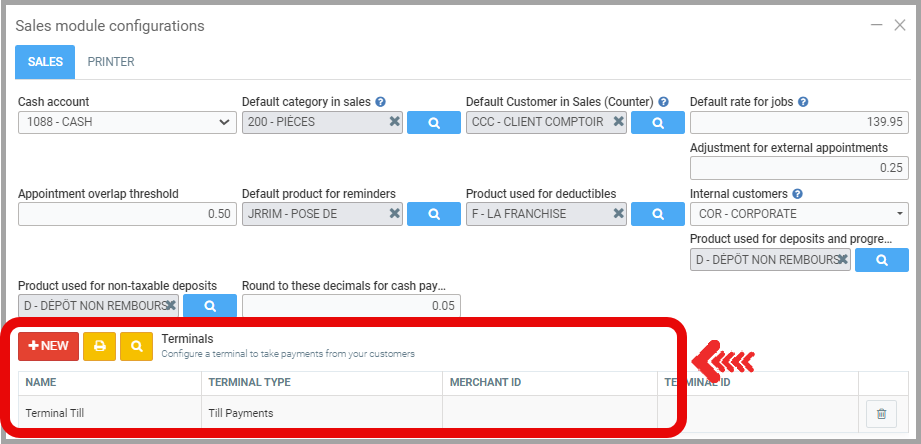Click the Default rate for jobs field
Screen dimensions: 921x444
coord(798,122)
